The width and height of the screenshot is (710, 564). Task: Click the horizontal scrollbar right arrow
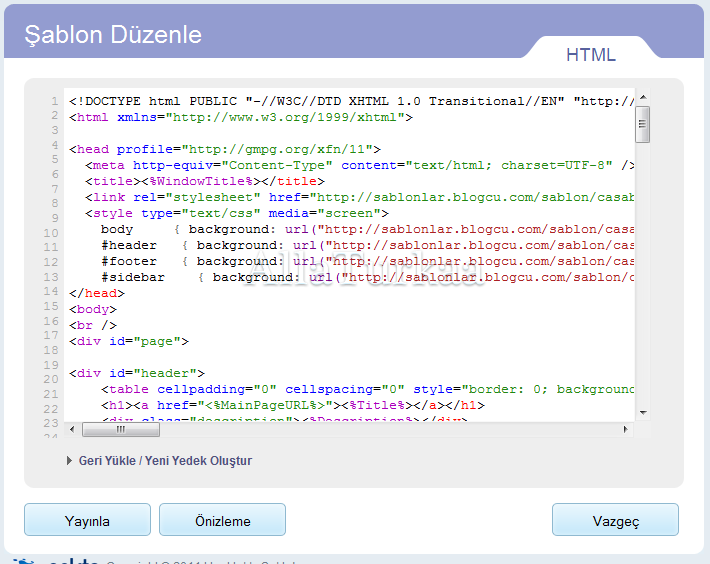(x=626, y=429)
